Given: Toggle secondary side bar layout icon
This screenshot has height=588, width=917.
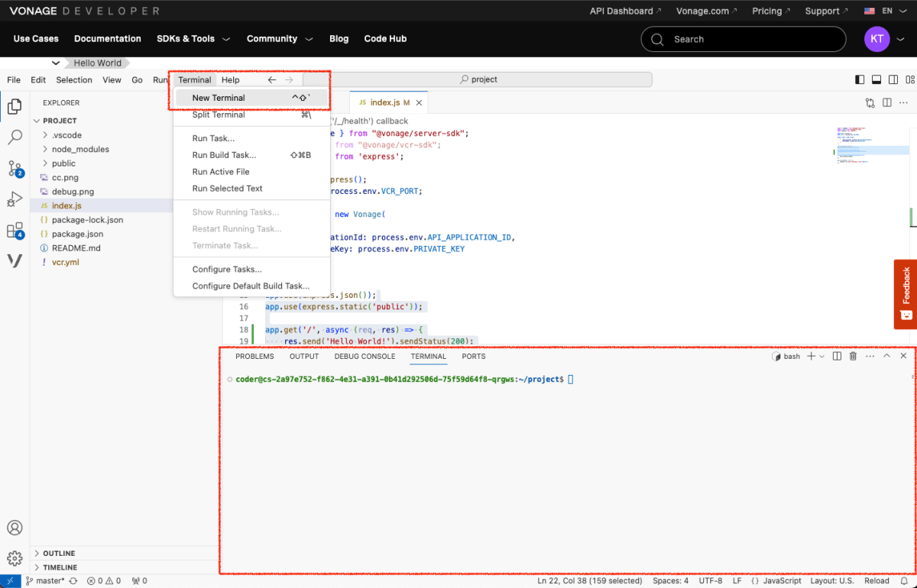Looking at the screenshot, I should pyautogui.click(x=893, y=79).
